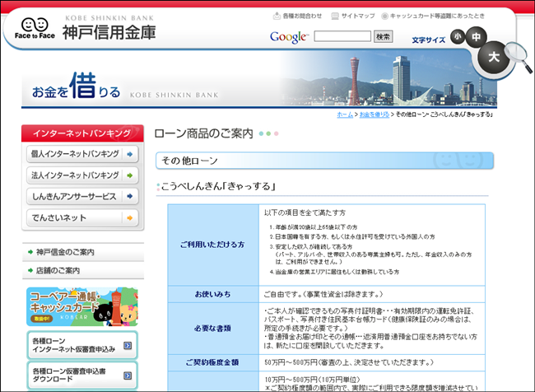
Task: Click the sitemap computer icon
Action: pyautogui.click(x=335, y=16)
